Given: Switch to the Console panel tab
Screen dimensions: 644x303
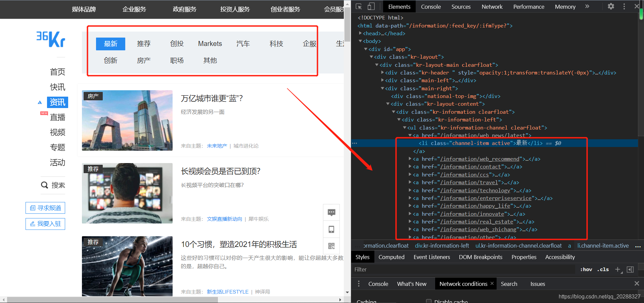Looking at the screenshot, I should tap(431, 7).
